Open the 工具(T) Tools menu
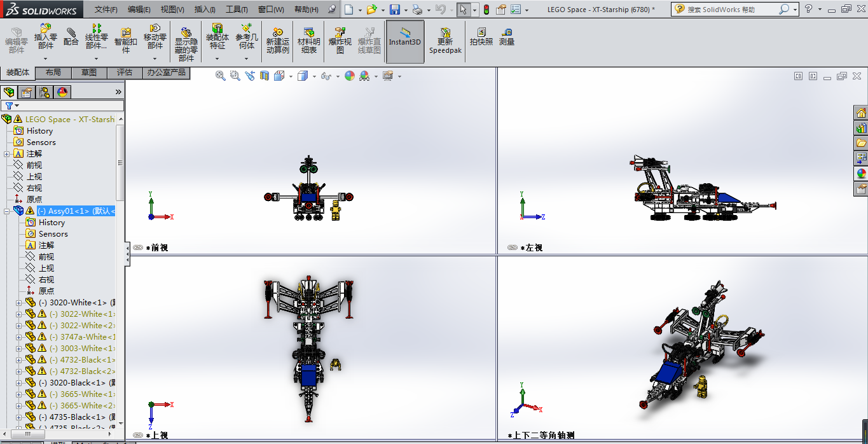 point(237,10)
